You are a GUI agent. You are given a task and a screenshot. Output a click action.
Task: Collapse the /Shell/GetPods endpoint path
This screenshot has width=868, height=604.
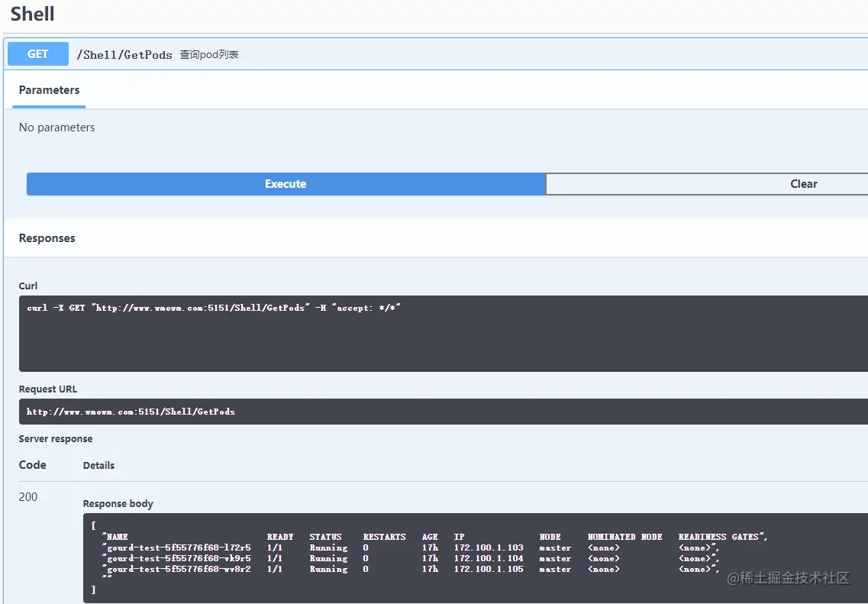(x=124, y=54)
